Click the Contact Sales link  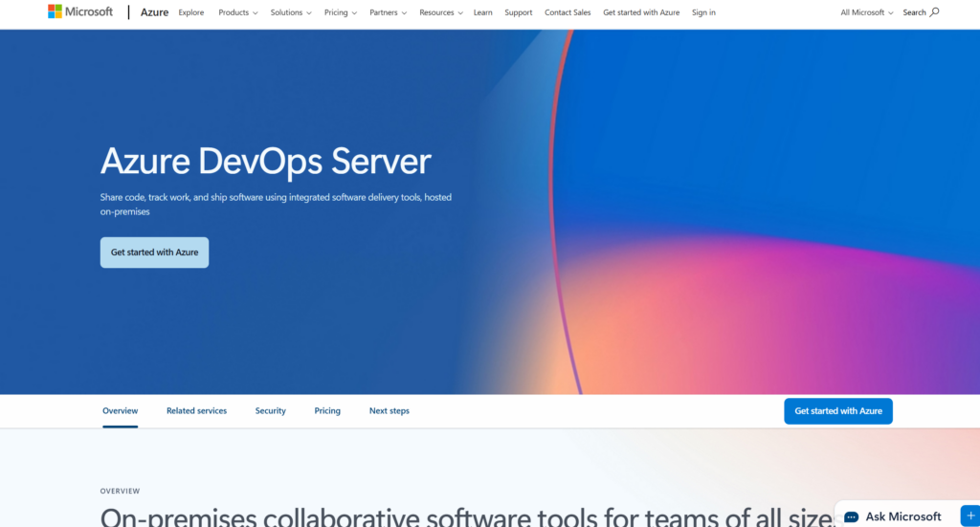point(568,12)
